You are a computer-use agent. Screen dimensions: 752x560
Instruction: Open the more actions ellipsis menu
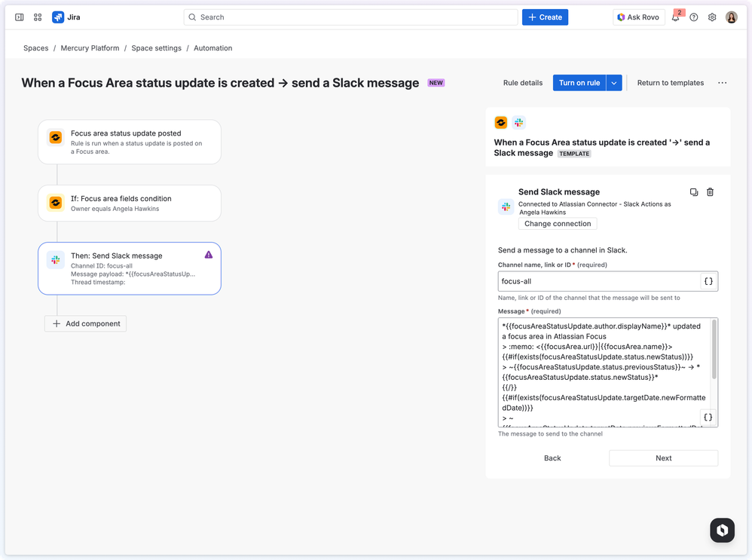tap(723, 83)
